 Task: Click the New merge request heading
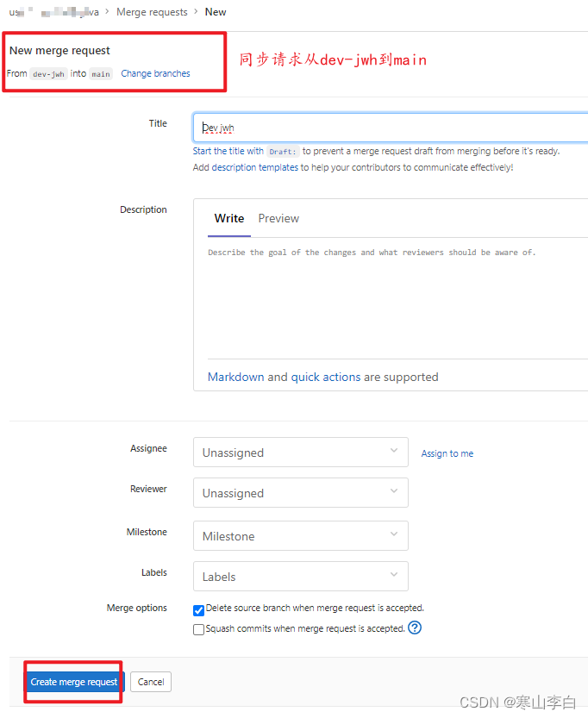point(59,50)
